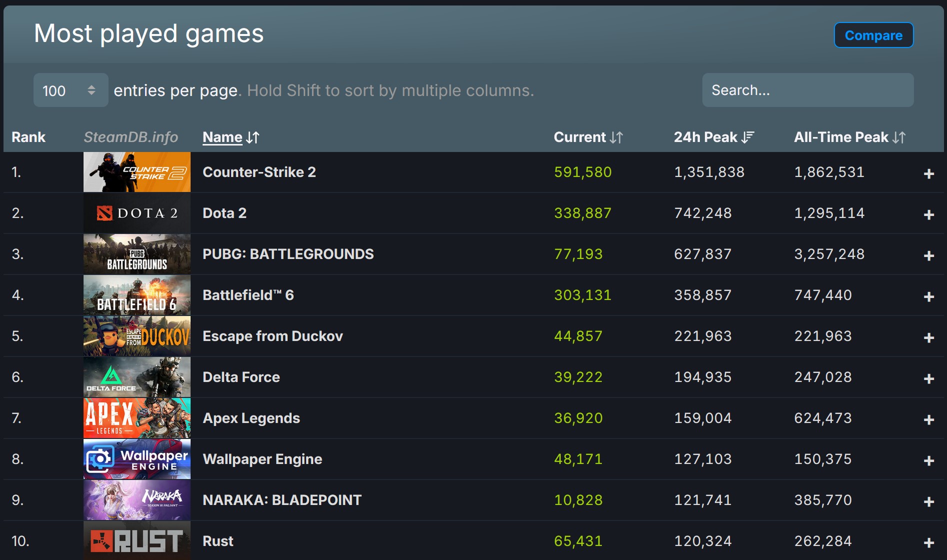Select current player count 338,887
Viewport: 947px width, 560px height.
[x=583, y=213]
